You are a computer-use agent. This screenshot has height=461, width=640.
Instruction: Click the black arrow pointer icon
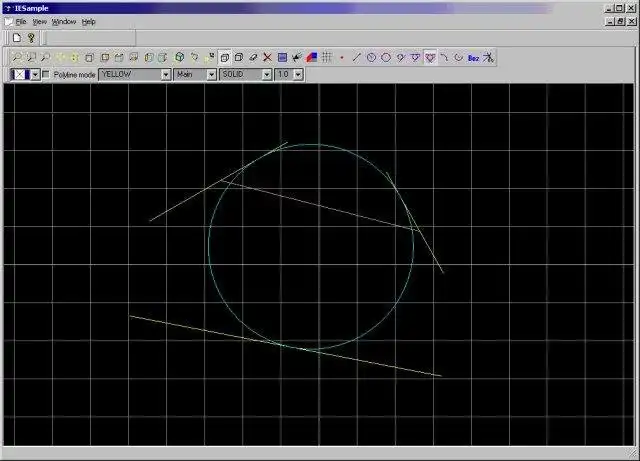[297, 58]
